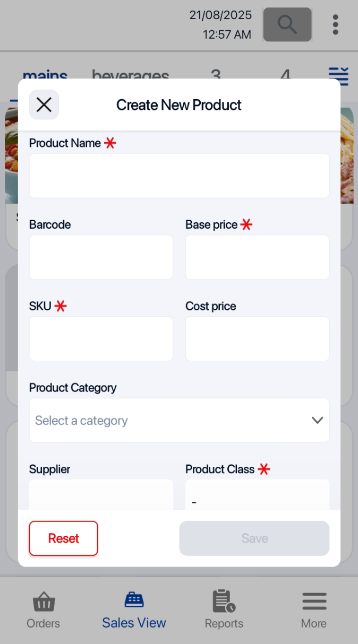Focus the Cost price field
Image resolution: width=358 pixels, height=644 pixels.
pos(257,339)
